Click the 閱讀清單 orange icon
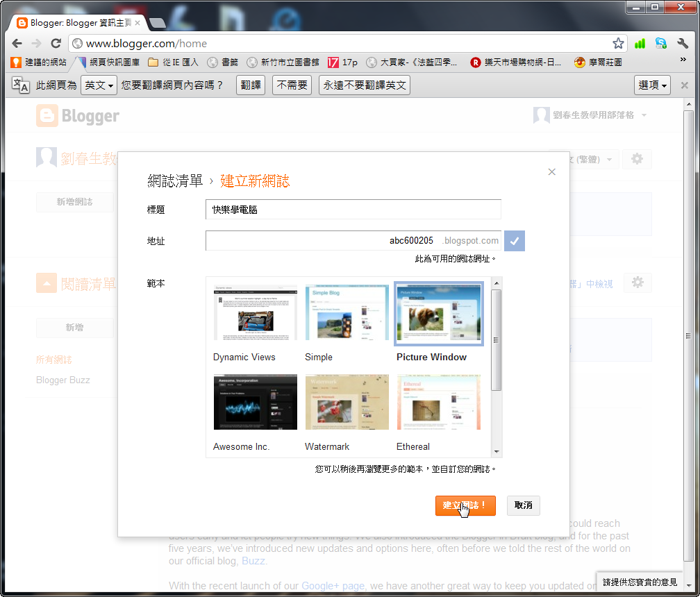700x597 pixels. pos(47,283)
